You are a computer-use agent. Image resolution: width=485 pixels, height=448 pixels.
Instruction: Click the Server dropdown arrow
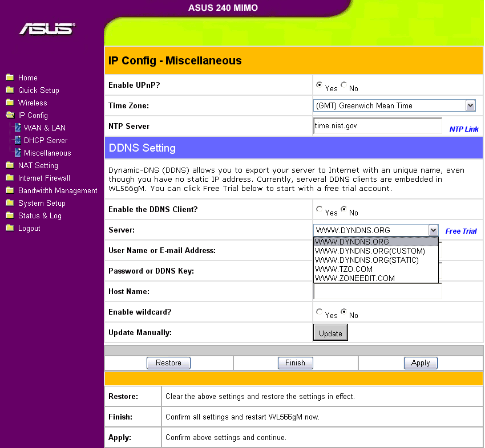coord(433,230)
